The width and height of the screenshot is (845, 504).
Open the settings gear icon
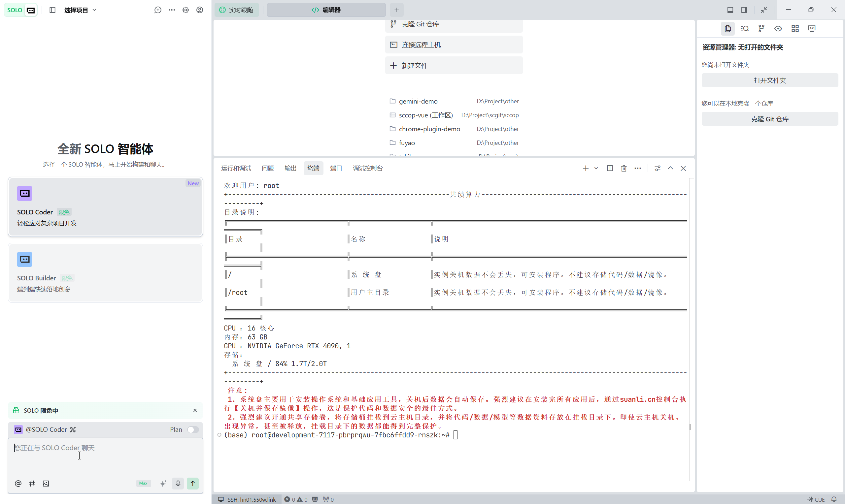(186, 10)
